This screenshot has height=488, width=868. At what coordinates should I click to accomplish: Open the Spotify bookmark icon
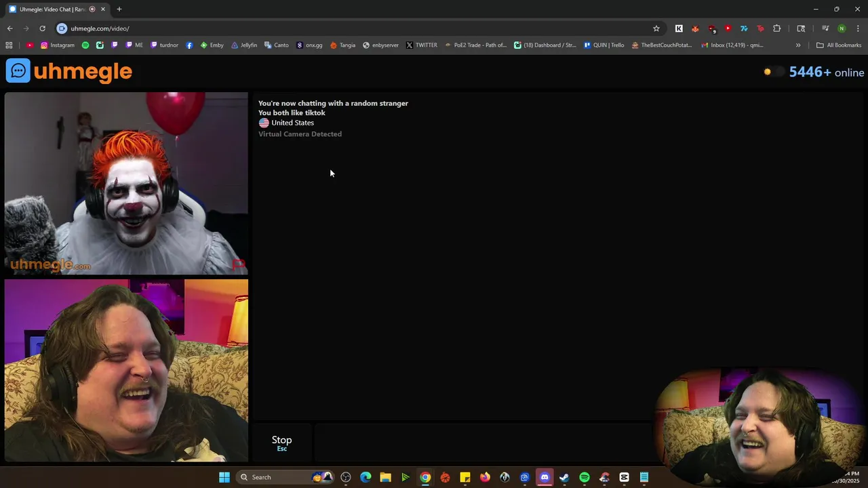pyautogui.click(x=85, y=45)
